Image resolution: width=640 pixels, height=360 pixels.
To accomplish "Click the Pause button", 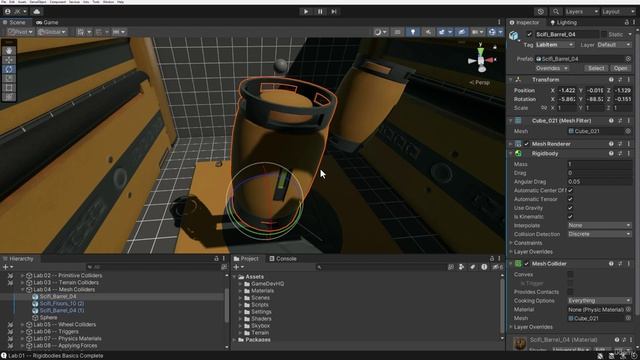I will (320, 11).
